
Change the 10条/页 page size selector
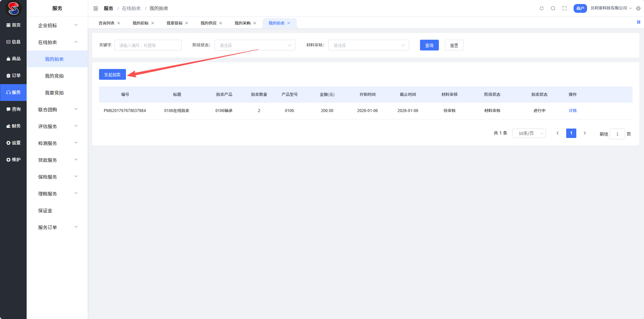529,134
